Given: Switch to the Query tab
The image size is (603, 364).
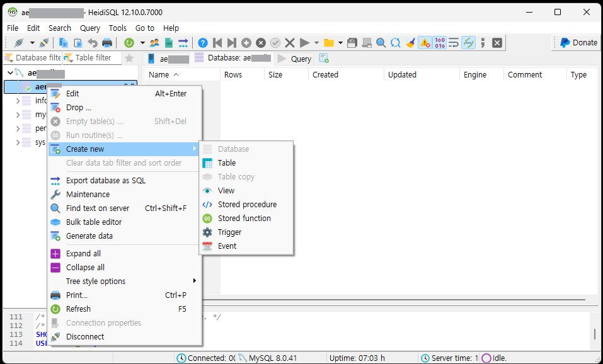Looking at the screenshot, I should [295, 59].
